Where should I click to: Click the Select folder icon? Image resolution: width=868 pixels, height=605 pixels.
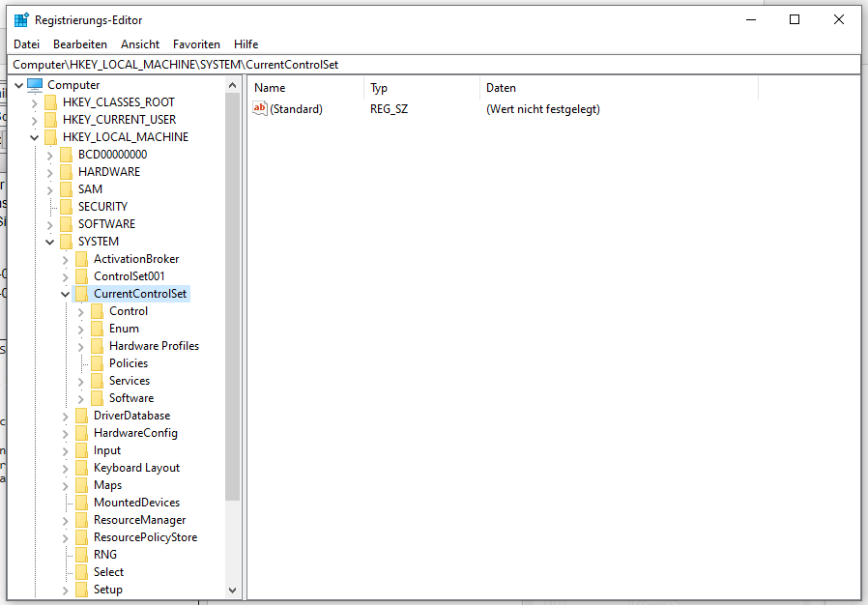(x=82, y=572)
